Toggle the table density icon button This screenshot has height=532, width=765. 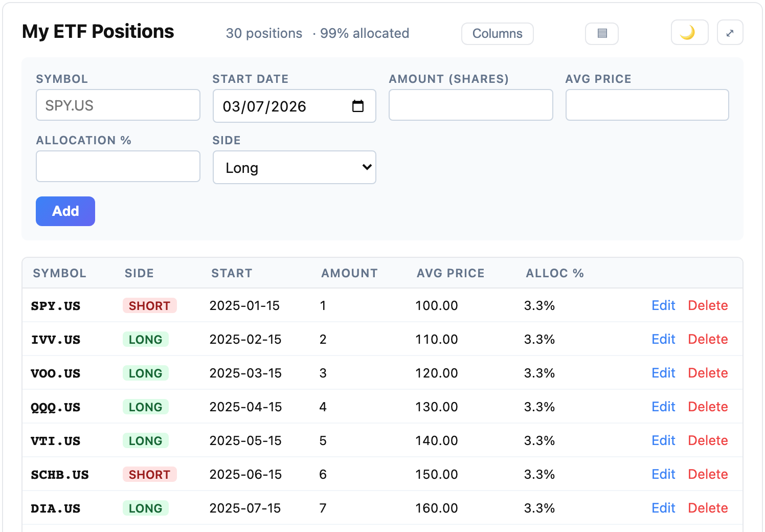pyautogui.click(x=602, y=34)
